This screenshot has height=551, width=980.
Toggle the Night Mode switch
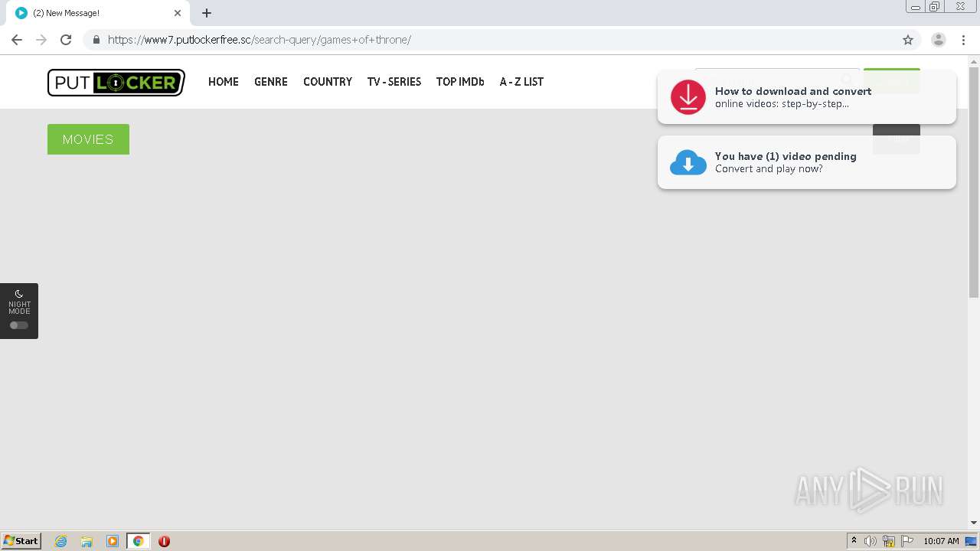(19, 325)
